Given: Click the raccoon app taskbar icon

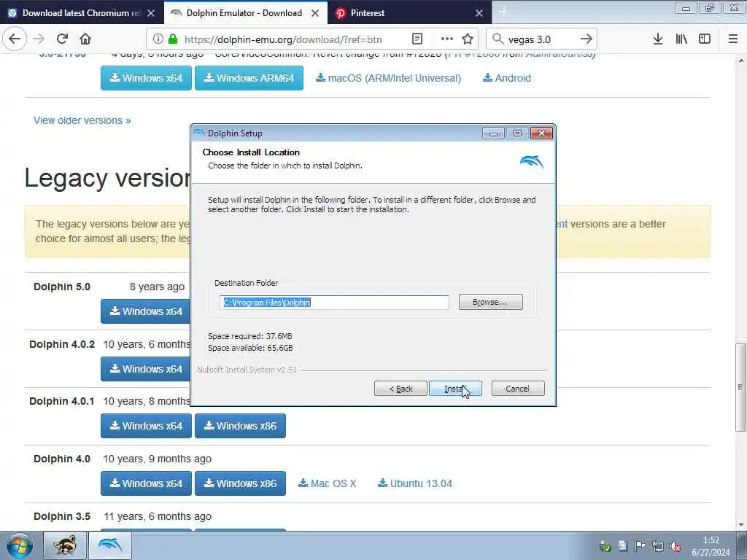Looking at the screenshot, I should point(65,545).
